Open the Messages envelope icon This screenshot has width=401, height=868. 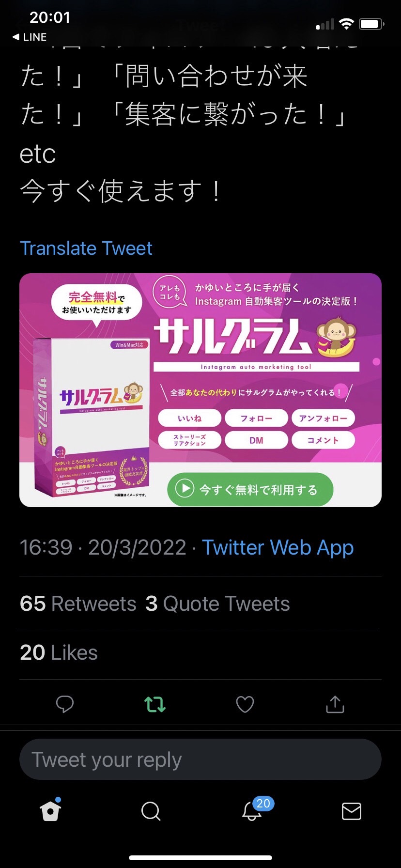(351, 811)
